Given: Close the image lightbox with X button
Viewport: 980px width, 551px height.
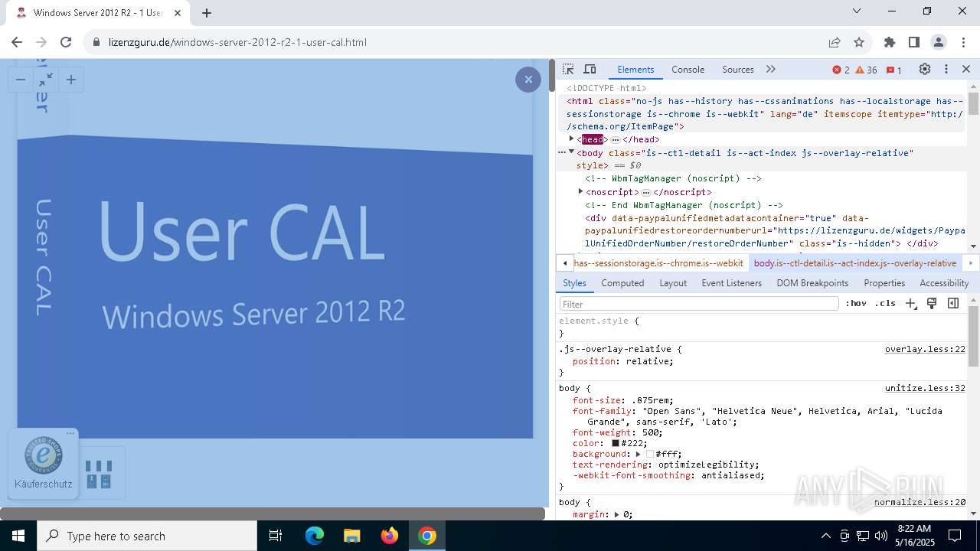Looking at the screenshot, I should coord(528,80).
